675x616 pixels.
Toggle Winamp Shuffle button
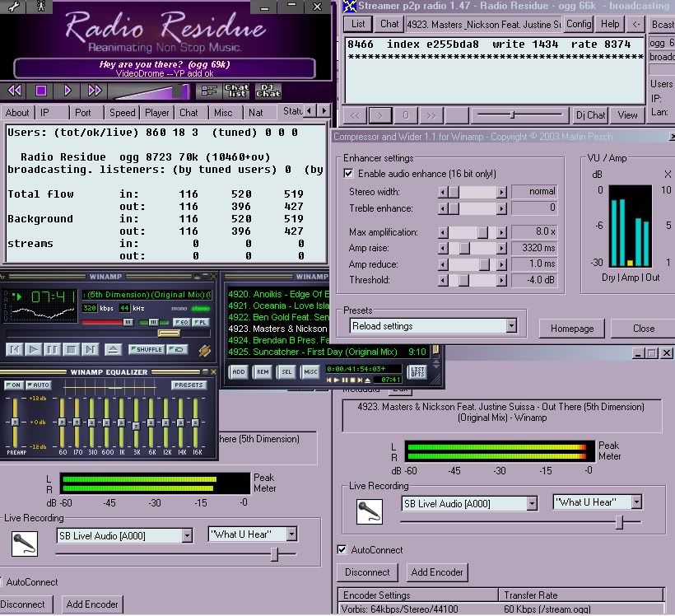point(146,349)
